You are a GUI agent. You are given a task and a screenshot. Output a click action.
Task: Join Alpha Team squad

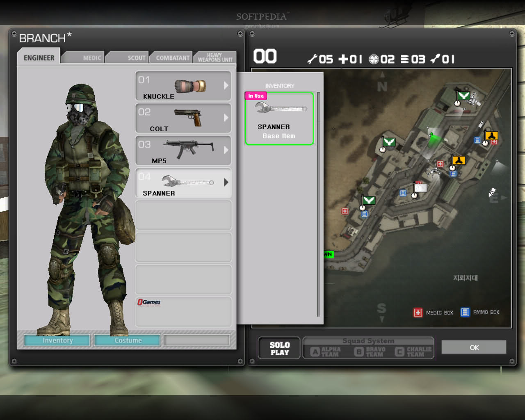coord(326,352)
